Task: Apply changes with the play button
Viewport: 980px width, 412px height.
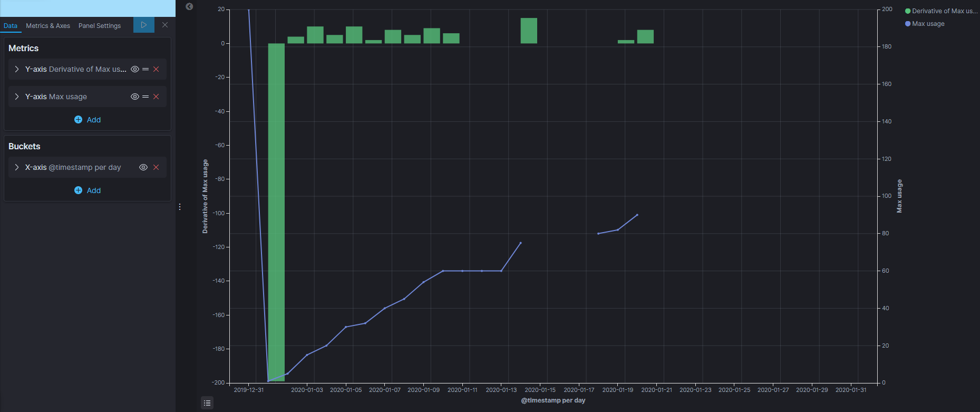Action: [x=144, y=25]
